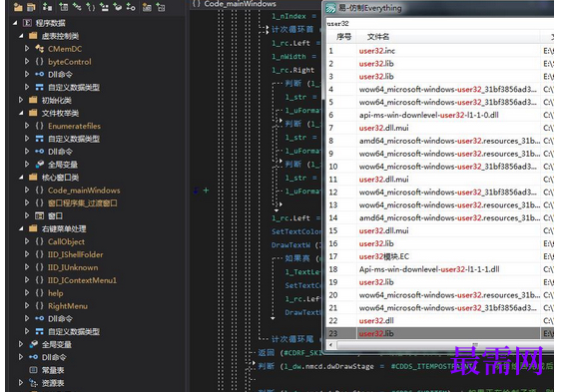The width and height of the screenshot is (562, 392).
Task: Select highlighted row 23 user32.lib
Action: (440, 333)
